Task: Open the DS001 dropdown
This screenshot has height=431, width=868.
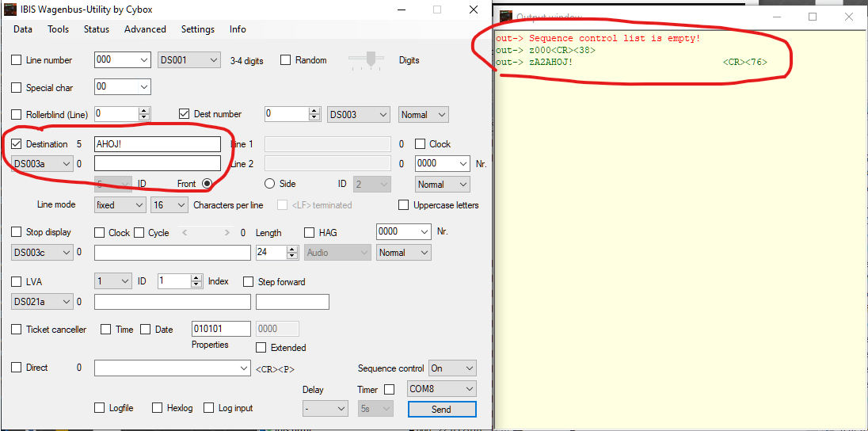Action: point(189,60)
